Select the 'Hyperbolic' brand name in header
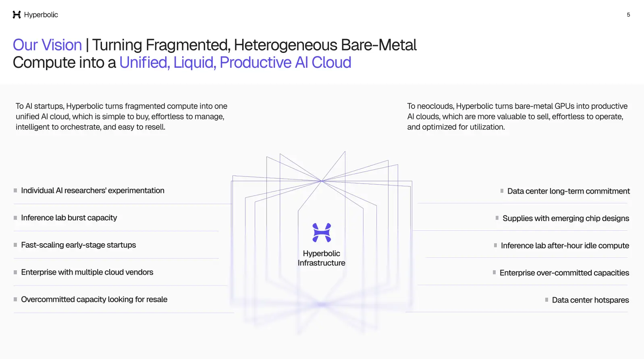The height and width of the screenshot is (359, 644). (41, 15)
